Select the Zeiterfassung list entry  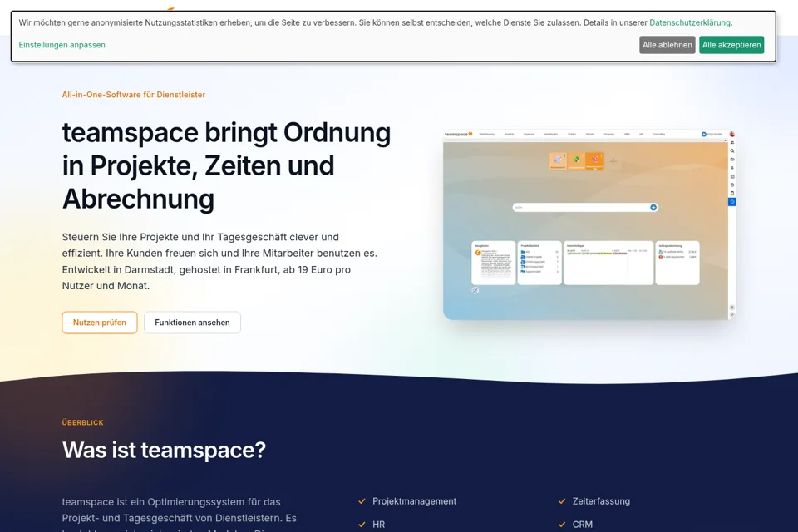(x=601, y=501)
